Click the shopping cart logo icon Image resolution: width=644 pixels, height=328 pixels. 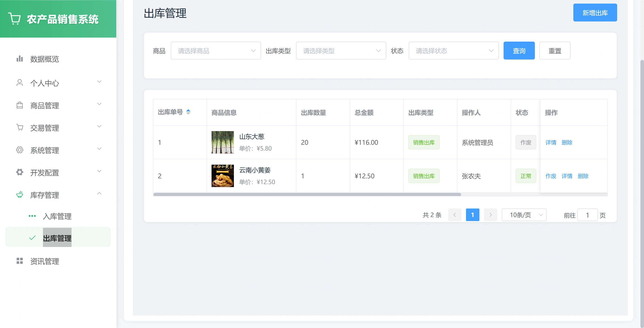click(x=15, y=19)
